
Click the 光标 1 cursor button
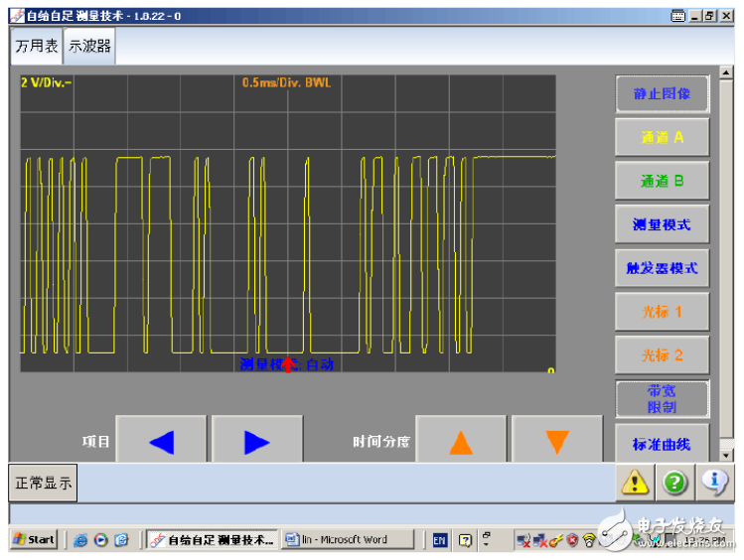tap(662, 312)
